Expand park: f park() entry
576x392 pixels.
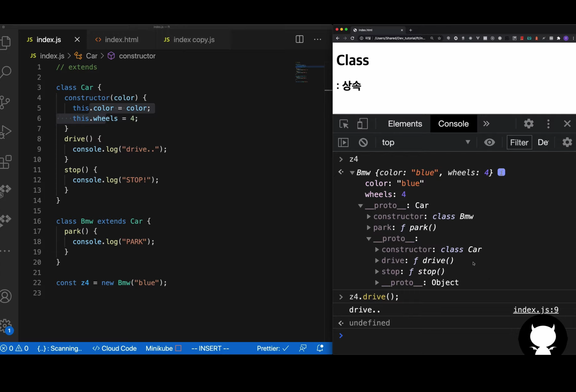(x=368, y=228)
